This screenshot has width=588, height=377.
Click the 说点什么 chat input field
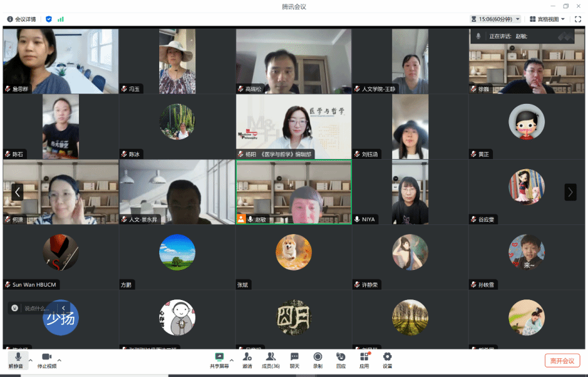click(37, 308)
